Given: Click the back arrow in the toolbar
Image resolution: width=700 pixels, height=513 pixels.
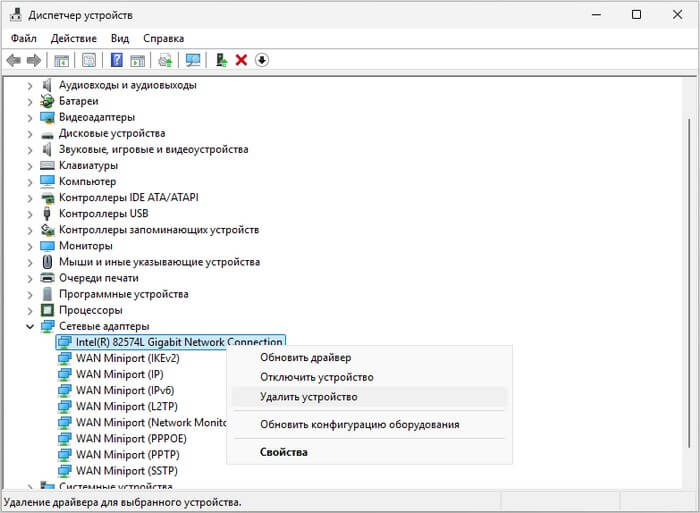Looking at the screenshot, I should [14, 60].
